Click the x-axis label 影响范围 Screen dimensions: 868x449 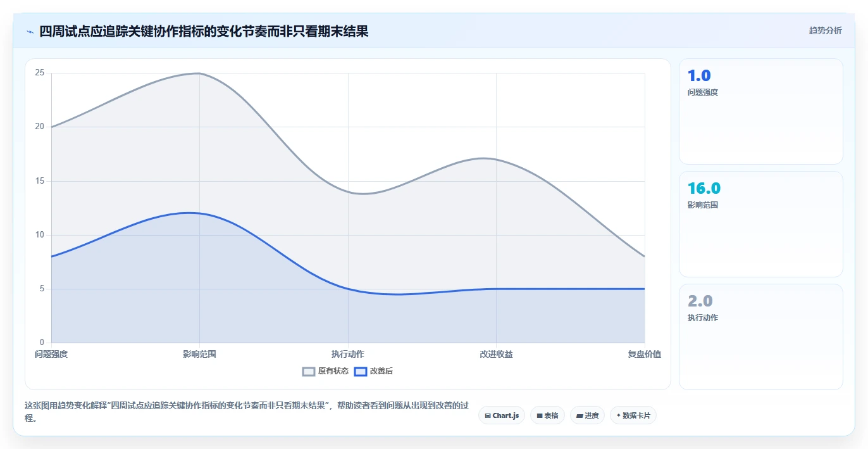coord(199,354)
